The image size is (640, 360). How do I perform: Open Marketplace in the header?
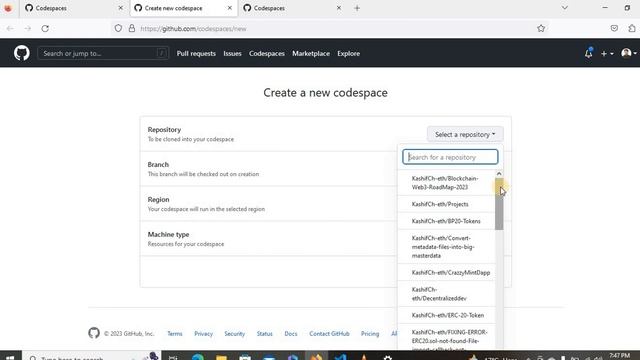click(x=311, y=53)
